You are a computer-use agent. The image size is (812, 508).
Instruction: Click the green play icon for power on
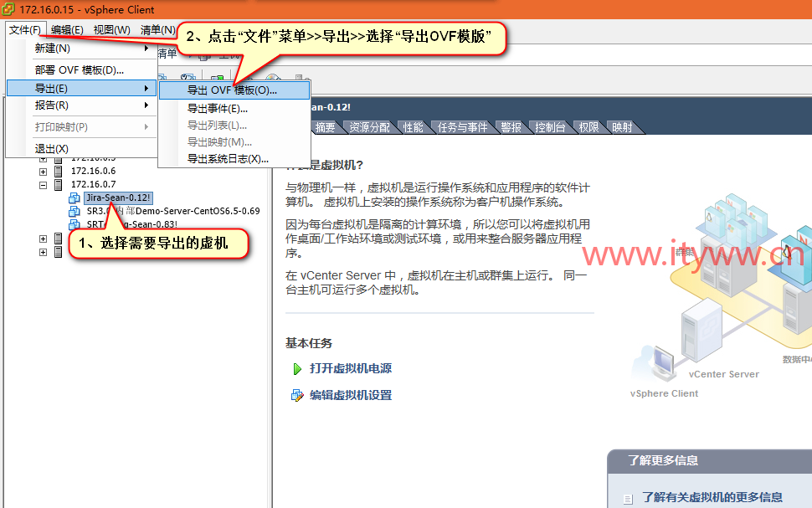click(x=297, y=369)
